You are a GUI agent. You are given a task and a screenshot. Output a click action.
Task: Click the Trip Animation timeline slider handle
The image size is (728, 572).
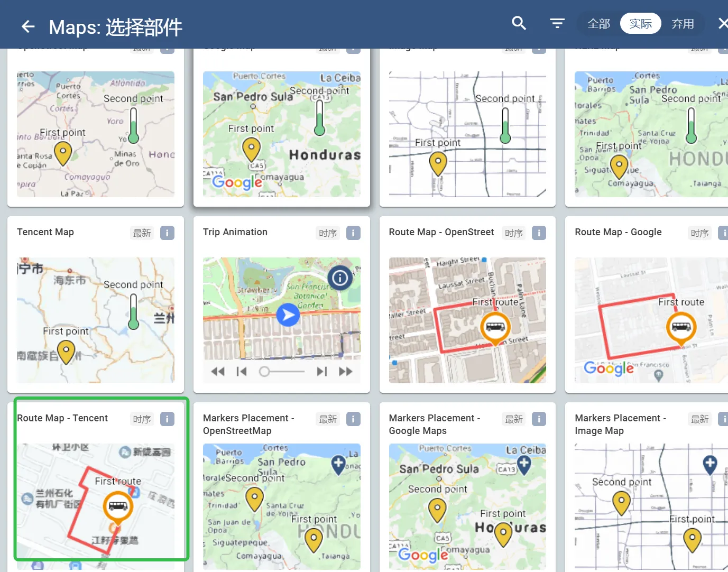264,372
